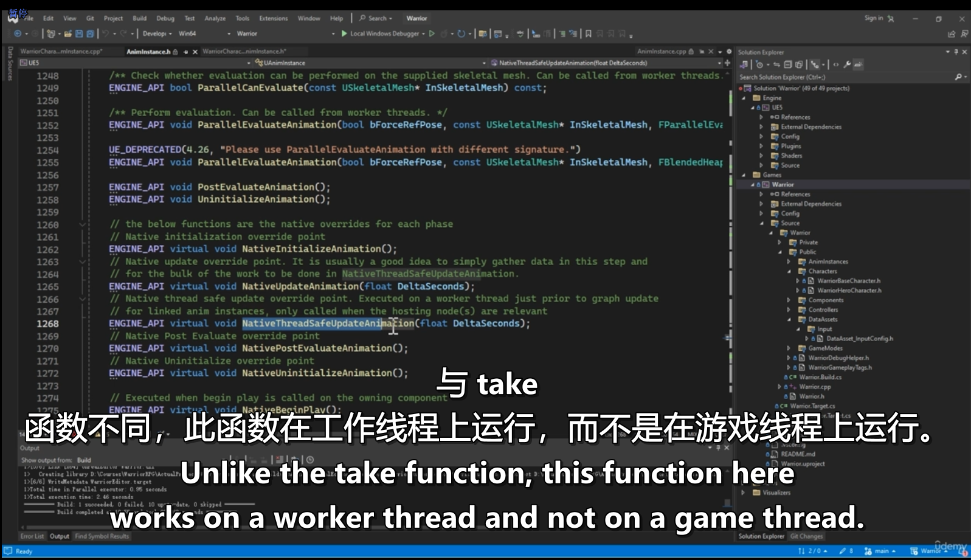The width and height of the screenshot is (971, 560).
Task: Toggle the Preview Selected Items icon
Action: coord(858,64)
